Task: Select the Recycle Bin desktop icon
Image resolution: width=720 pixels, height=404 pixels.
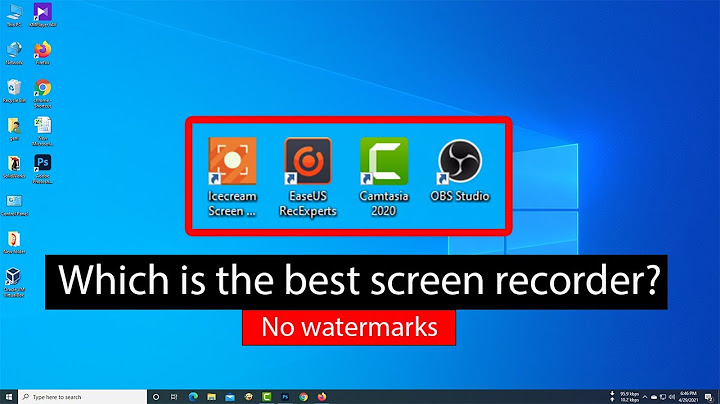Action: [x=14, y=90]
